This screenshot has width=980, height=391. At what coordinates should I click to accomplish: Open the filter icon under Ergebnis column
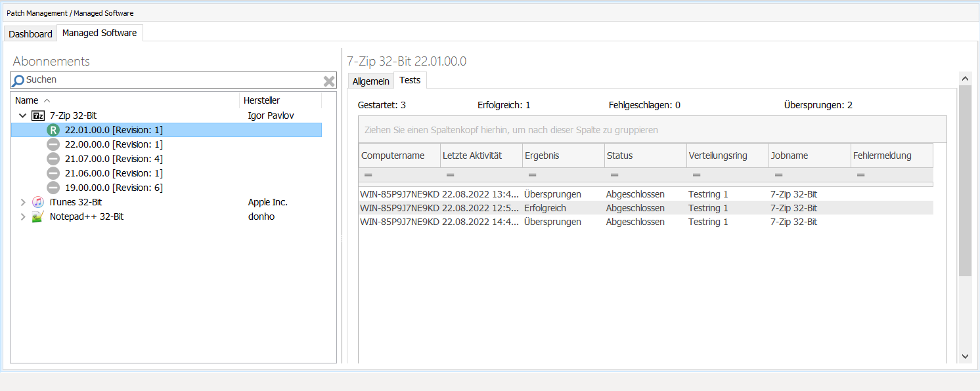coord(532,175)
